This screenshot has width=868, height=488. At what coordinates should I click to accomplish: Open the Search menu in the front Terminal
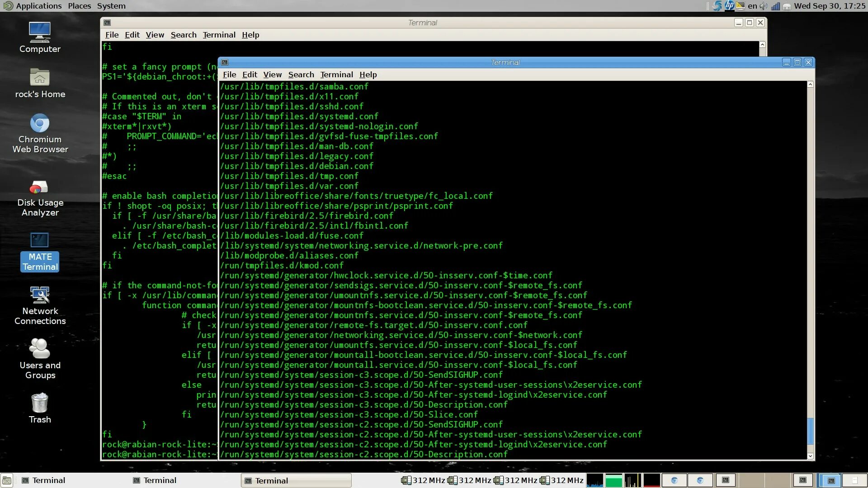pos(301,75)
